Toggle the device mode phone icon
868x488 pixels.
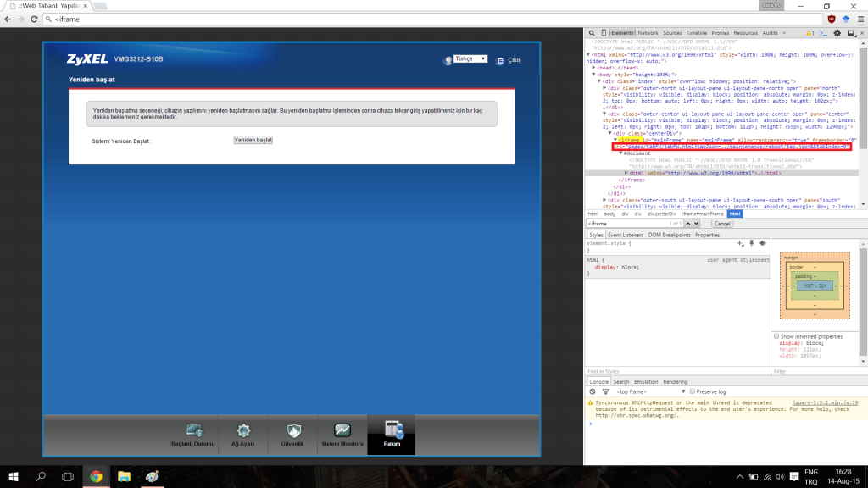[x=604, y=33]
